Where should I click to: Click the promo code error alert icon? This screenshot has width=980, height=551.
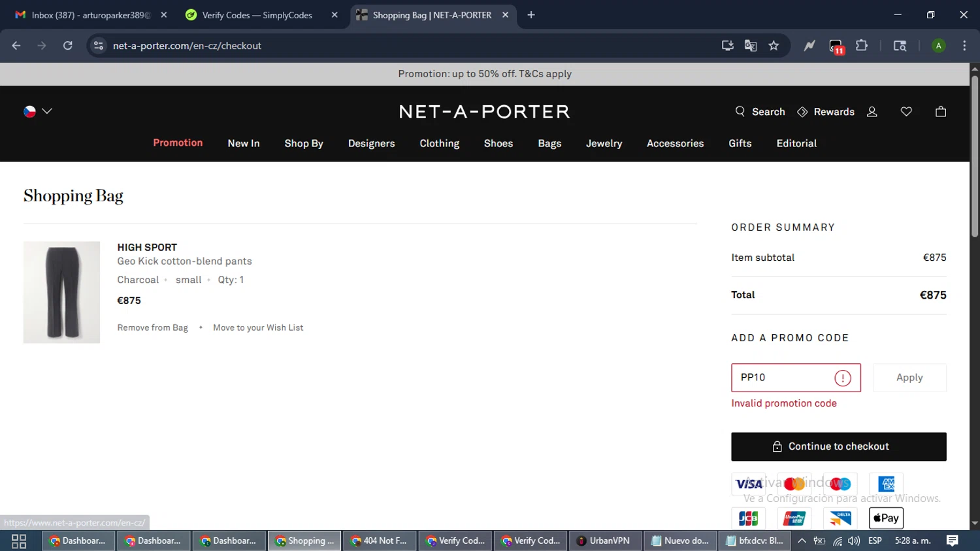point(843,378)
